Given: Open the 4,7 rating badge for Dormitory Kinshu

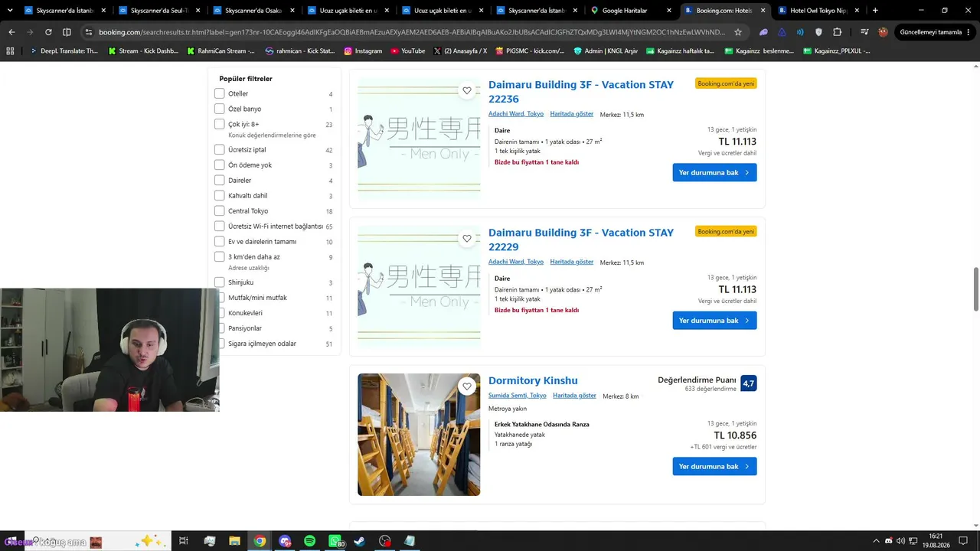Looking at the screenshot, I should pyautogui.click(x=748, y=383).
